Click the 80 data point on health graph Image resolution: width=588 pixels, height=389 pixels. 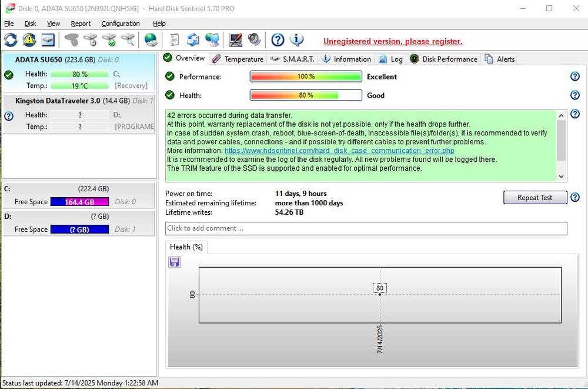click(x=380, y=294)
